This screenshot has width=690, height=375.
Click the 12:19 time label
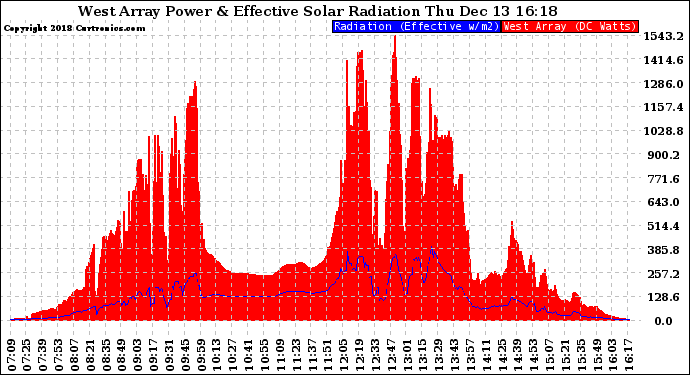359,355
